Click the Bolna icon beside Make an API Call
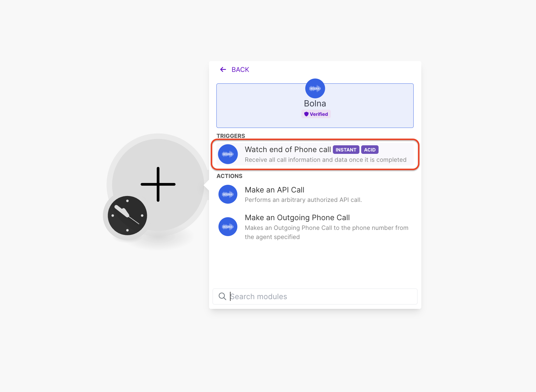Screen dimensions: 536x392 pyautogui.click(x=228, y=194)
